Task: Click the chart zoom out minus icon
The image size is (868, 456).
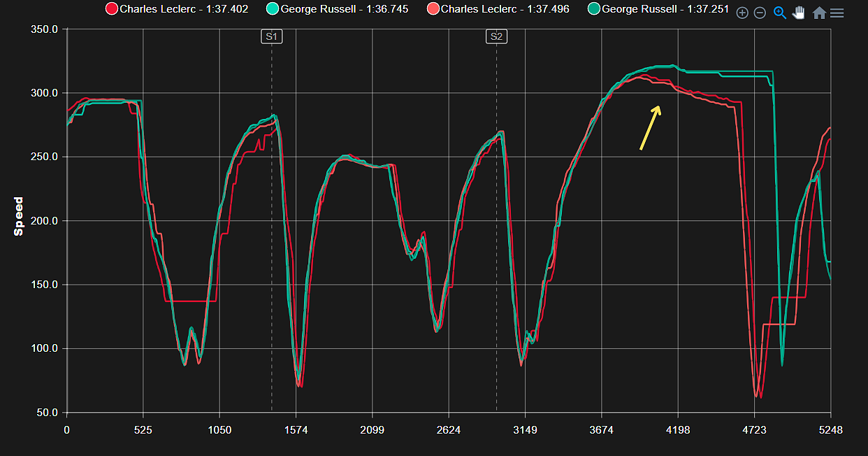Action: (760, 13)
